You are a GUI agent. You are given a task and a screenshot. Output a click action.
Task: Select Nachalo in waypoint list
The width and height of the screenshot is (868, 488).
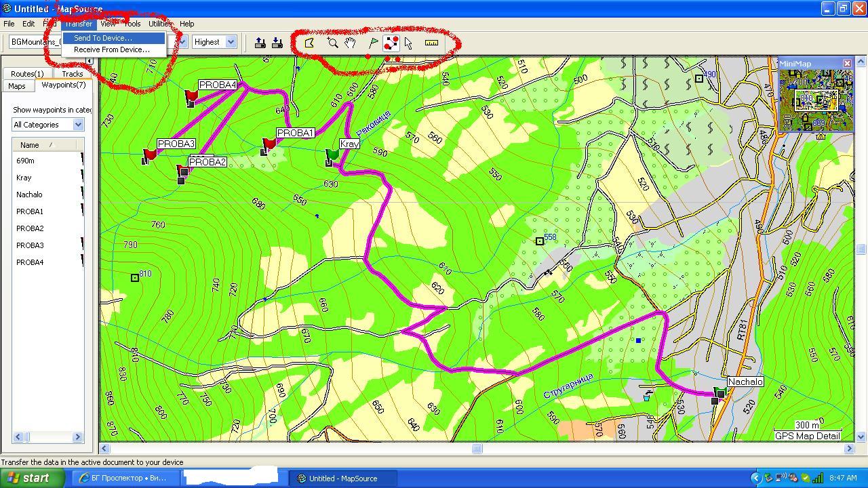coord(30,195)
